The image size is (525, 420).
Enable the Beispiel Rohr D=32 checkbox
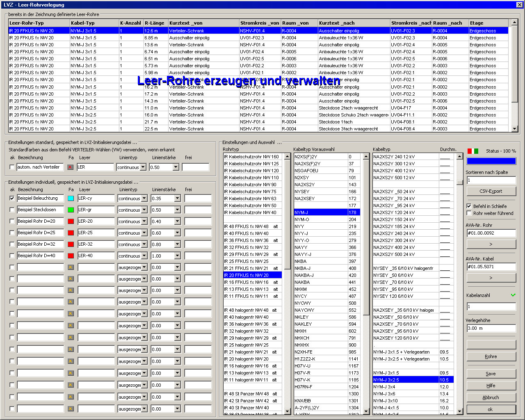pos(12,244)
